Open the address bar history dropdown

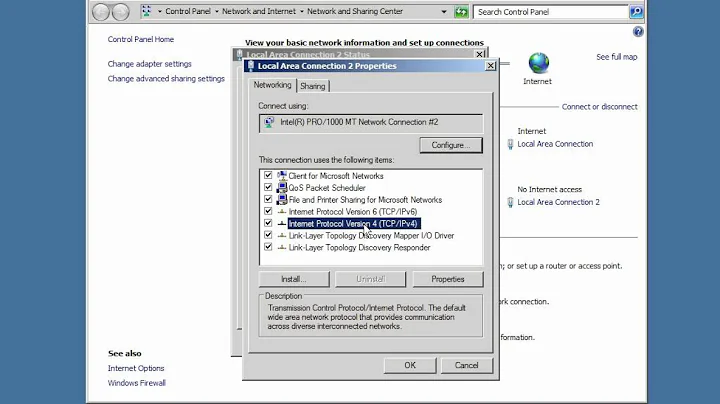pyautogui.click(x=444, y=12)
